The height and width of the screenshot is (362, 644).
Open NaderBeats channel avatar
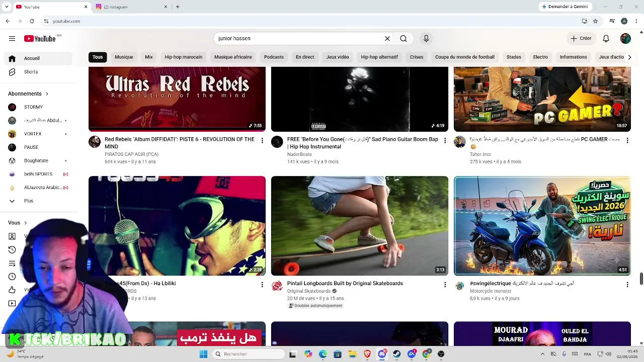tap(277, 142)
